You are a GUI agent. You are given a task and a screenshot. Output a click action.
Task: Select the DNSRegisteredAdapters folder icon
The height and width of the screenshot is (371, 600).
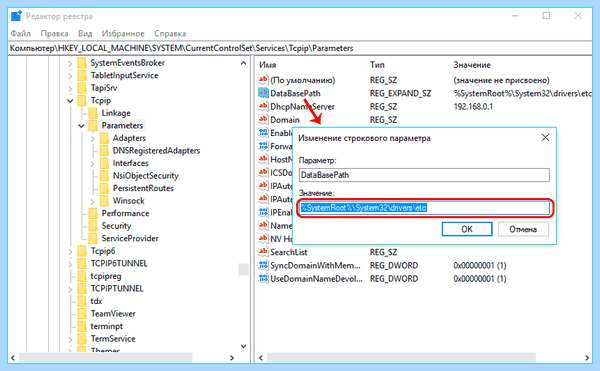(x=104, y=151)
